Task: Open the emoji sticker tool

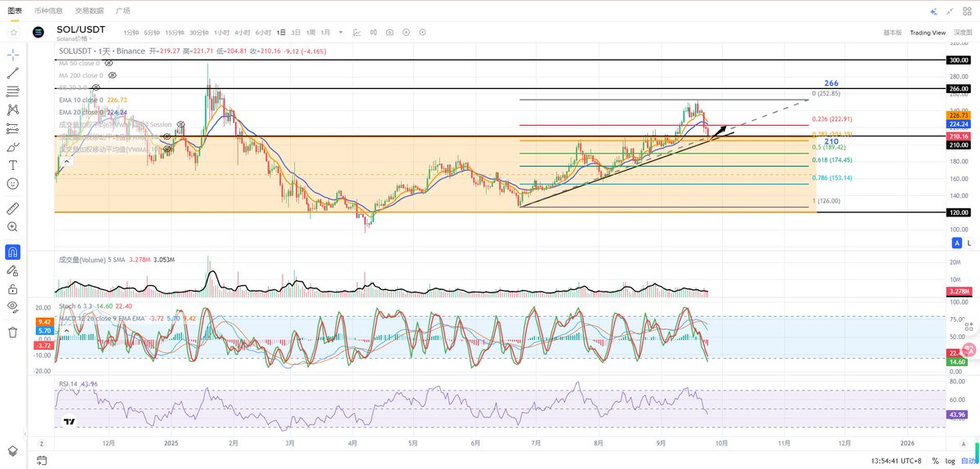Action: [12, 184]
